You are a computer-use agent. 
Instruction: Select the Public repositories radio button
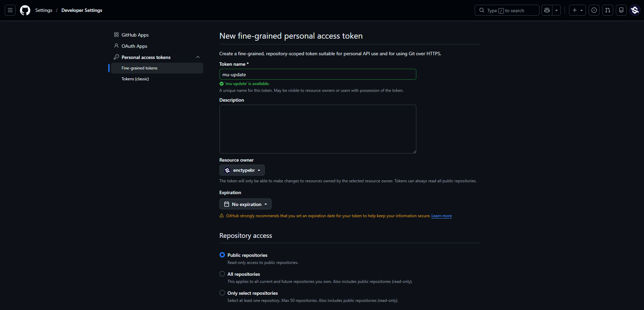click(x=222, y=255)
